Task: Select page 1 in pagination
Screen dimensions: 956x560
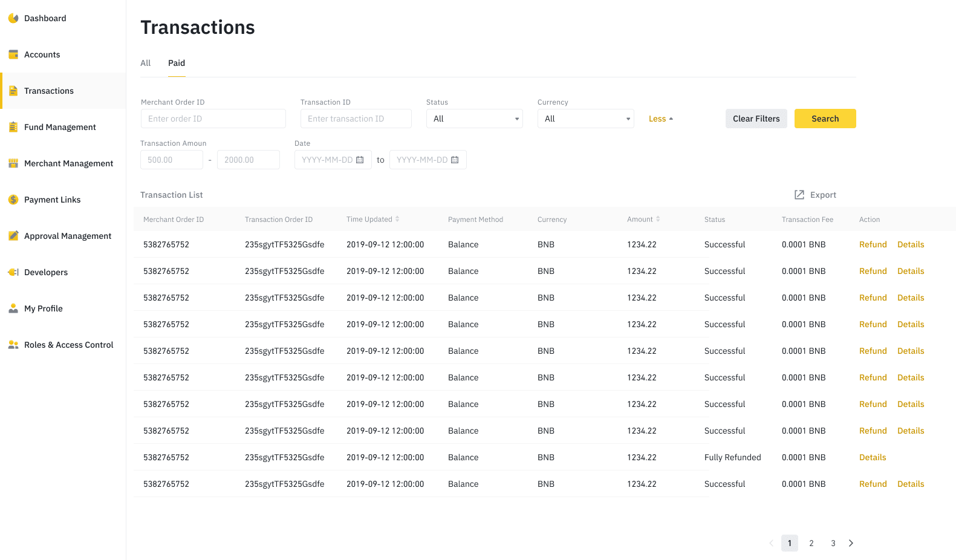Action: coord(790,543)
